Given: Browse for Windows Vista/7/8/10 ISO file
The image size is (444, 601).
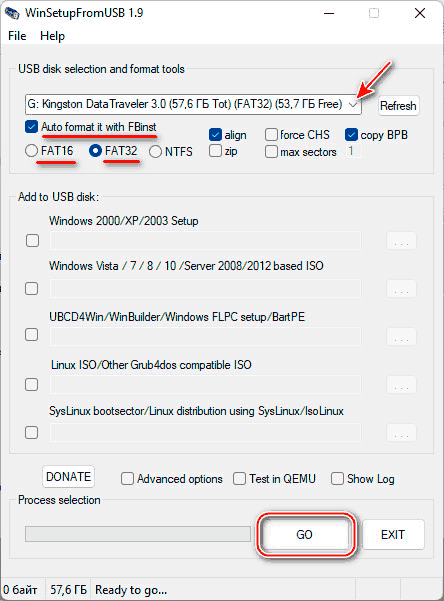Looking at the screenshot, I should [x=401, y=289].
